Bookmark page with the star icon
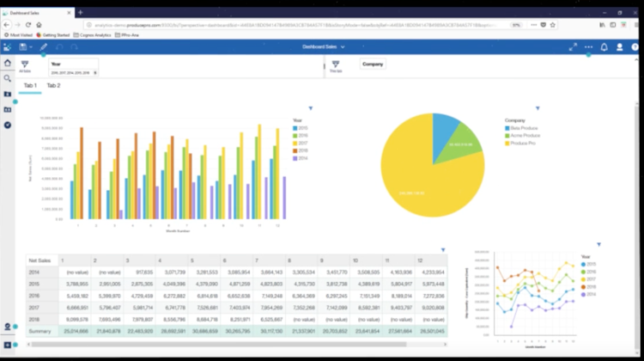Viewport: 644px width, 361px height. [x=553, y=25]
